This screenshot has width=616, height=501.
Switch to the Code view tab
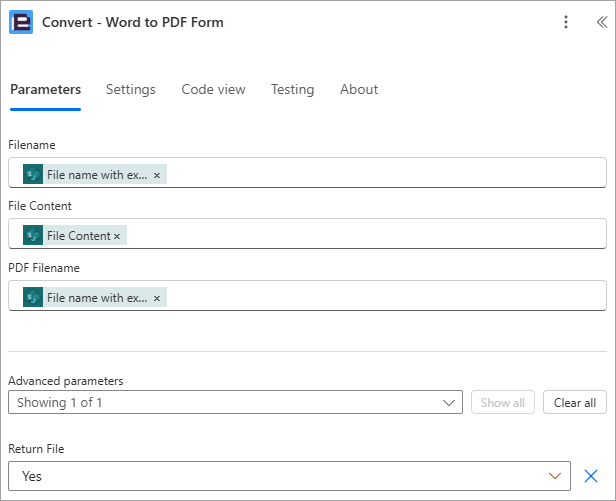pos(213,89)
